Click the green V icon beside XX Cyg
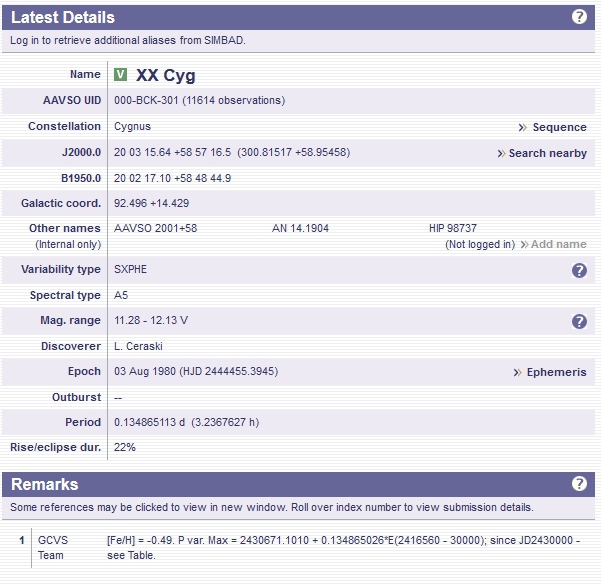 pyautogui.click(x=120, y=74)
